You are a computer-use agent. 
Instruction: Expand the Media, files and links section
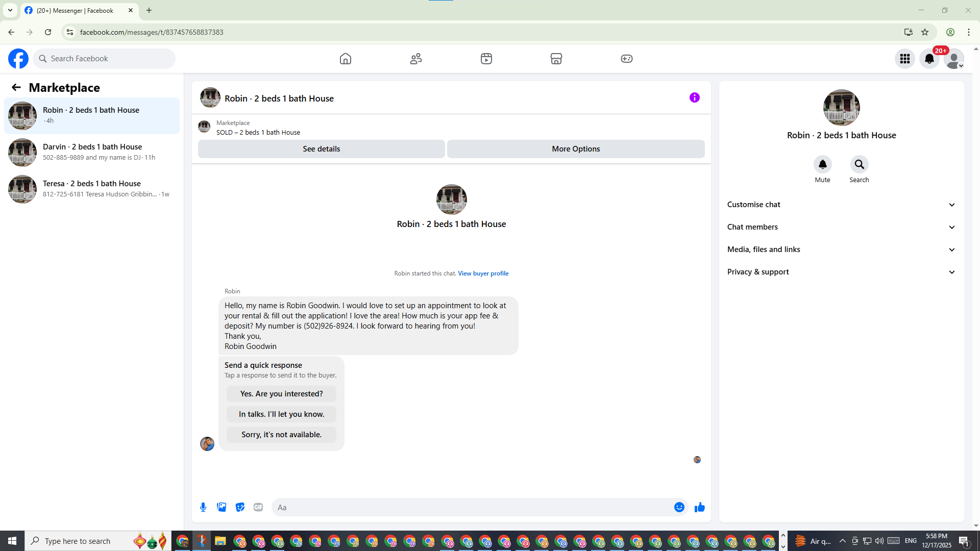[841, 249]
